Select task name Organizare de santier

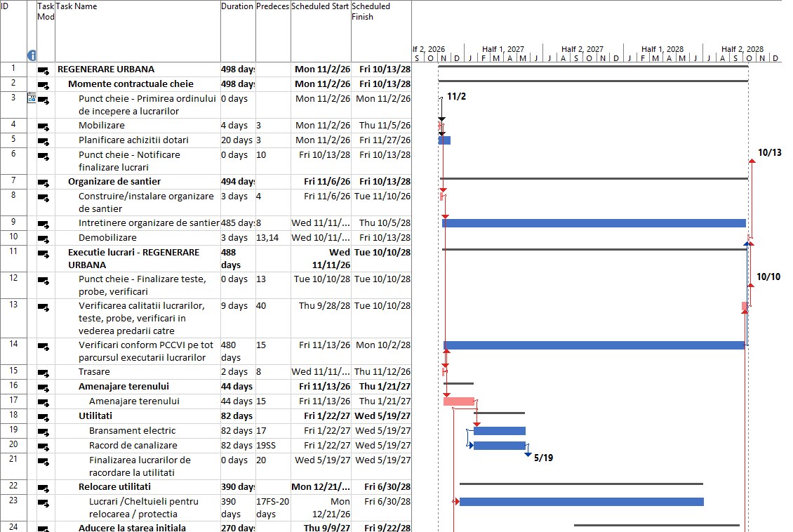[114, 182]
